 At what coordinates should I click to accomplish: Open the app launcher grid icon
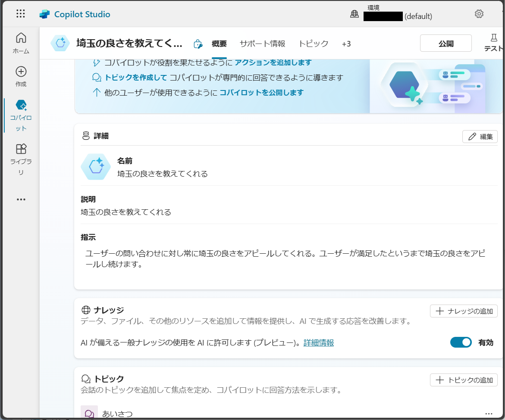point(21,13)
